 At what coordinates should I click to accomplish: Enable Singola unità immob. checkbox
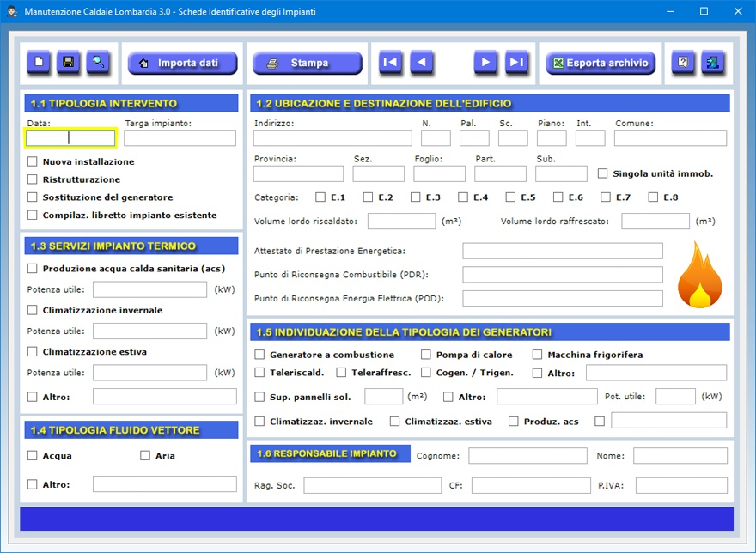[x=603, y=173]
